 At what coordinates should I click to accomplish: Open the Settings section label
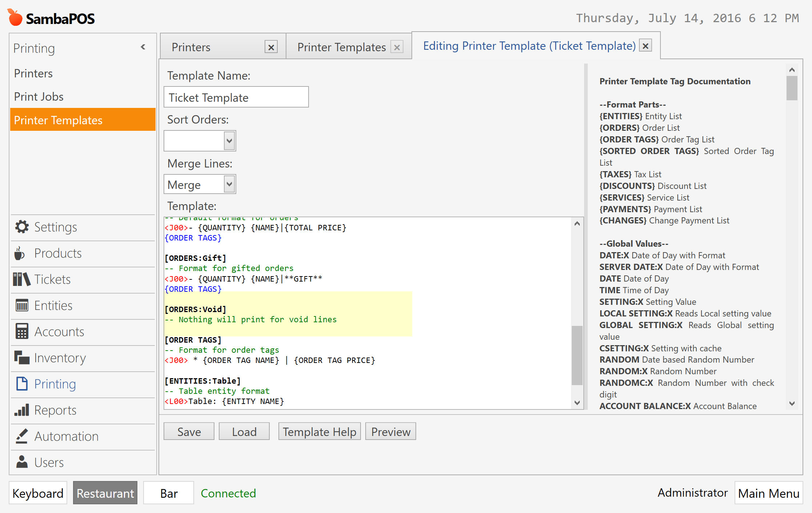56,227
